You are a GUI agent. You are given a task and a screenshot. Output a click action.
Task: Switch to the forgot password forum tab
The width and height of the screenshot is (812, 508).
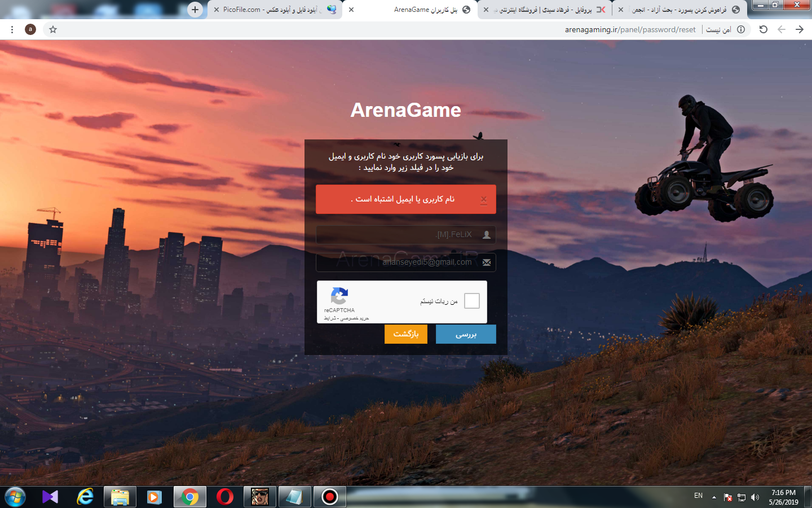(x=679, y=10)
